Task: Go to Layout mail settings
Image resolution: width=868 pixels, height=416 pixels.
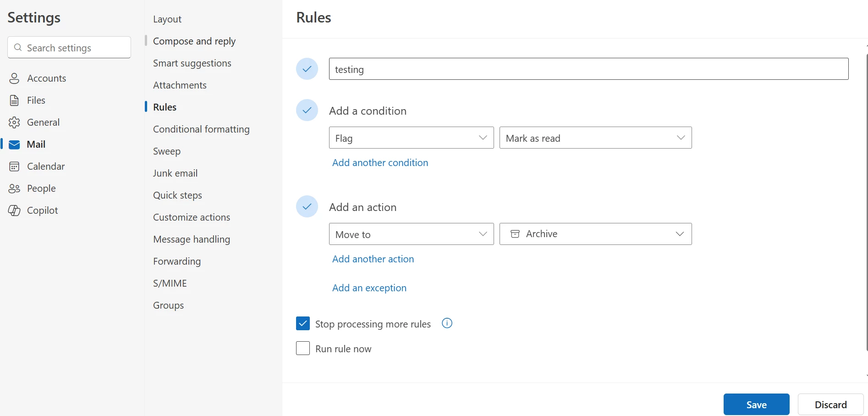Action: 167,19
